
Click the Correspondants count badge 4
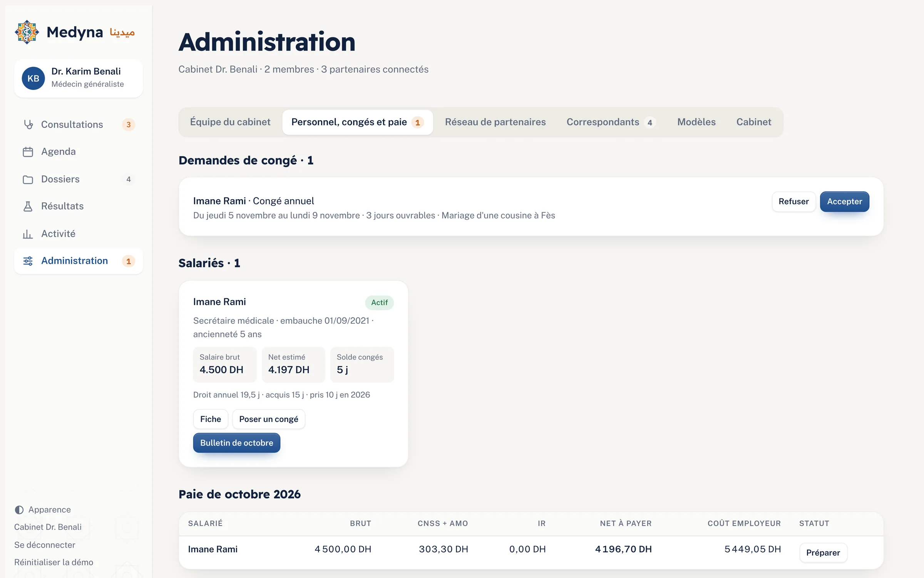650,123
